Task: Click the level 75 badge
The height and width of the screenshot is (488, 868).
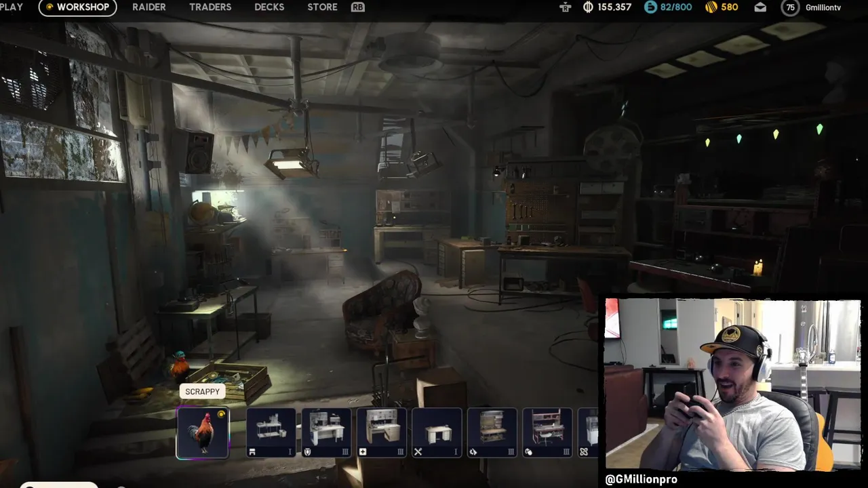Action: pos(789,7)
